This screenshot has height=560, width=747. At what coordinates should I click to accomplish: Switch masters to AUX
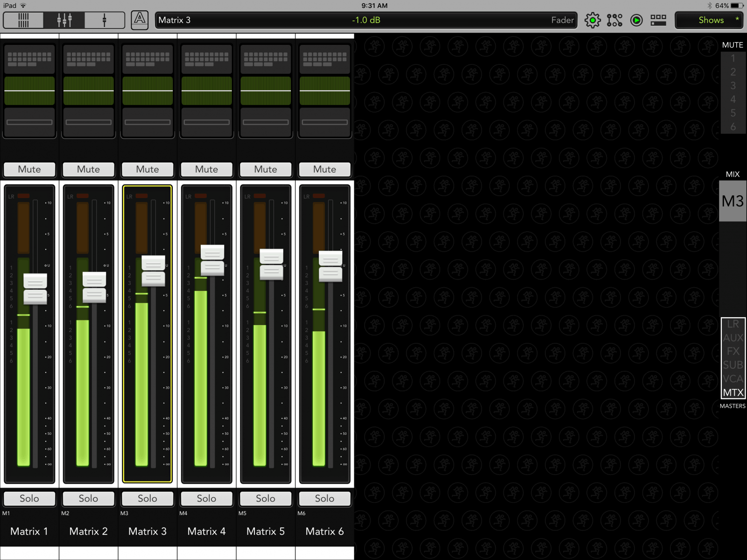[x=733, y=338]
